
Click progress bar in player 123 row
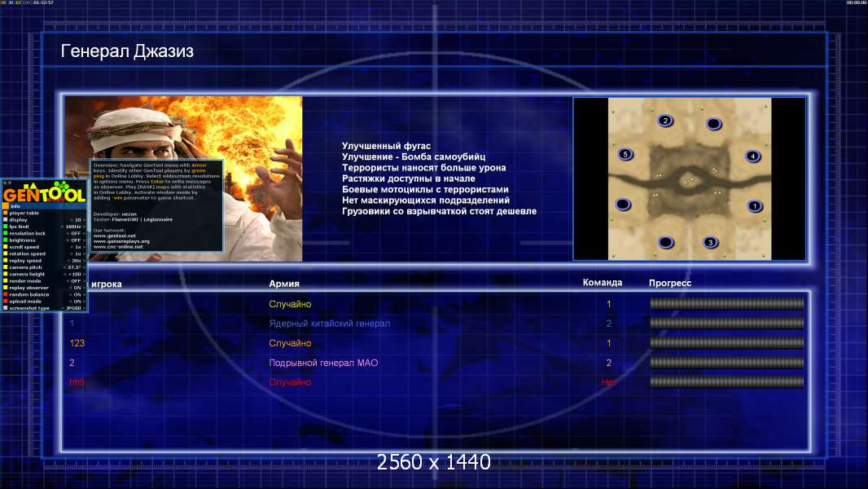pos(726,343)
